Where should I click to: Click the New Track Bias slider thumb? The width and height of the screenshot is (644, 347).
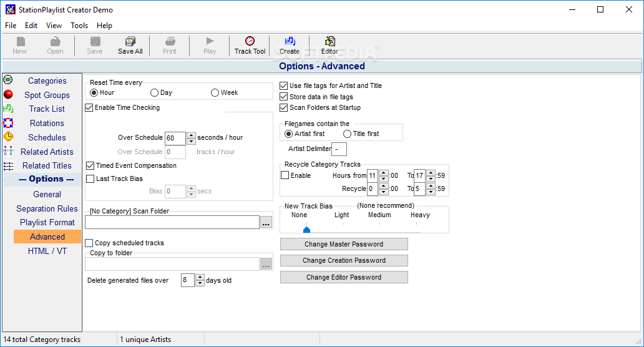(306, 229)
